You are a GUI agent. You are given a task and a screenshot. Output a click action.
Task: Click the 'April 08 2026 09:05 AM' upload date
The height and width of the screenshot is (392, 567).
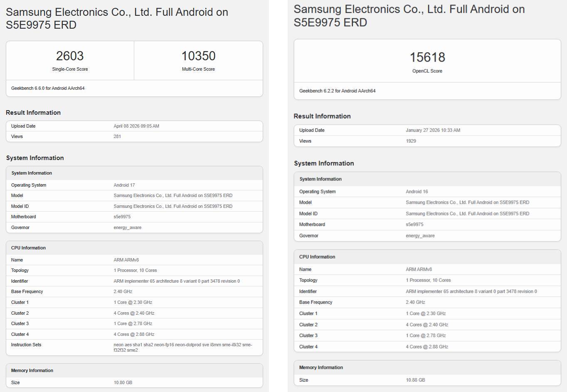click(136, 126)
